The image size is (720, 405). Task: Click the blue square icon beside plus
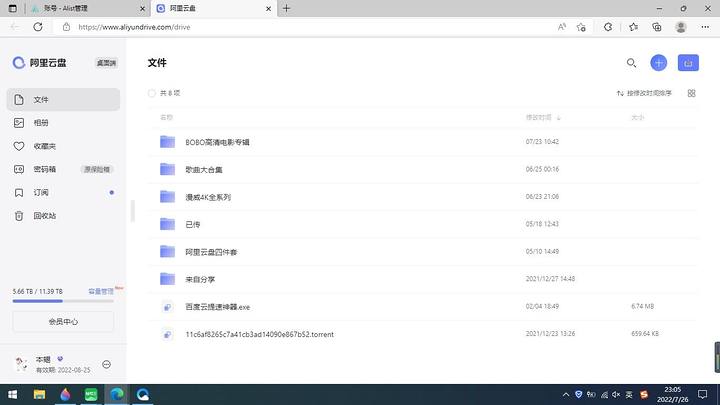[x=688, y=63]
